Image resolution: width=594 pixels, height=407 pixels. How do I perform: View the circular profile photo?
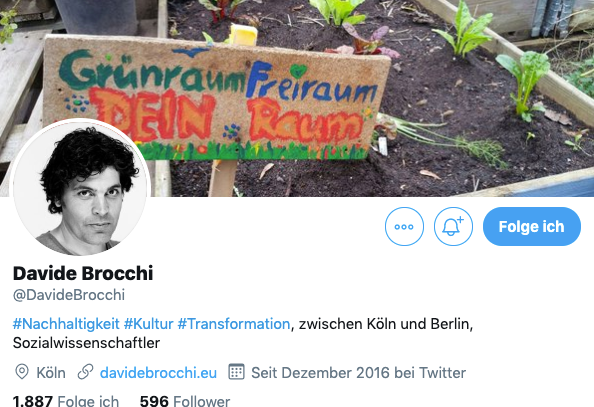80,187
